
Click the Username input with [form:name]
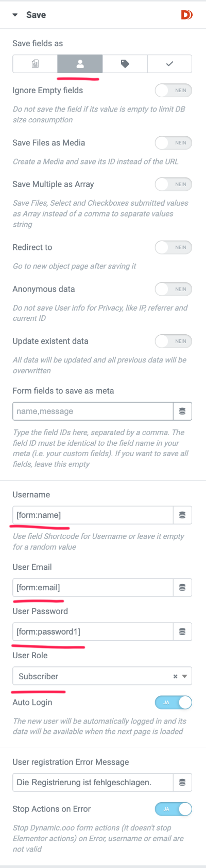[x=93, y=515]
